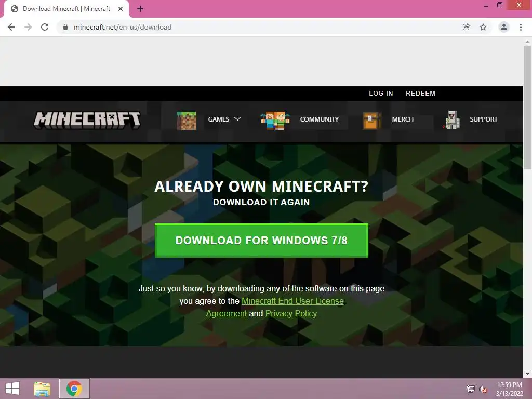Open the taskbar clock and date
The height and width of the screenshot is (399, 532).
tap(510, 389)
